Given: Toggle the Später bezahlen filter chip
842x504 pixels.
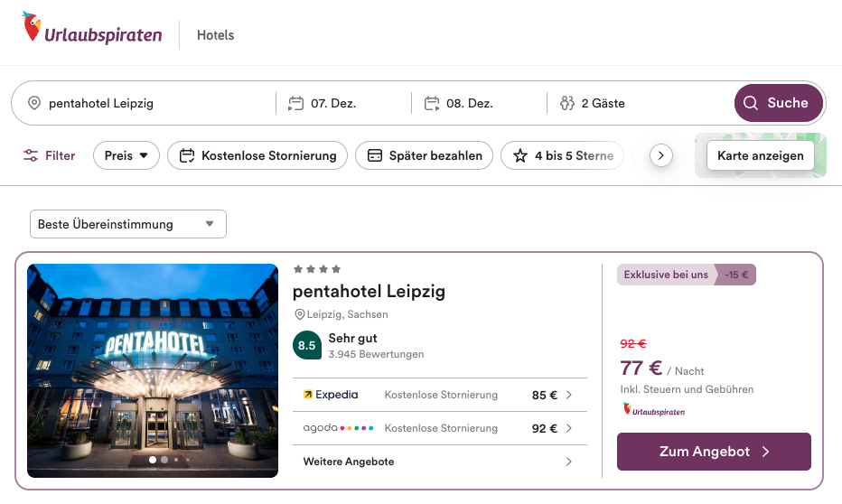Looking at the screenshot, I should tap(424, 155).
